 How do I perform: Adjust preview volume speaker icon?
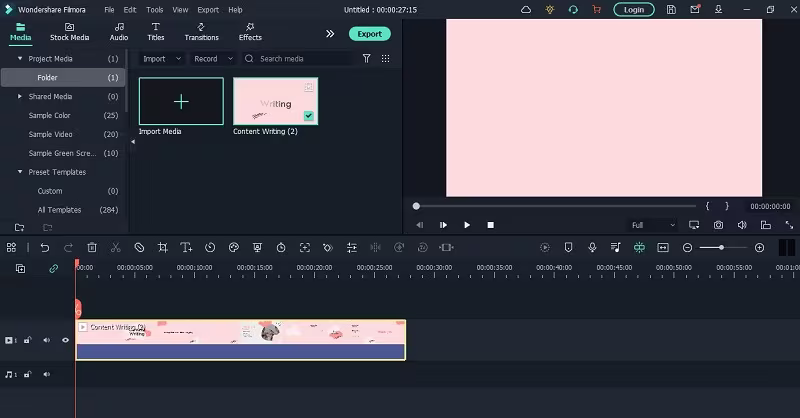click(x=742, y=225)
